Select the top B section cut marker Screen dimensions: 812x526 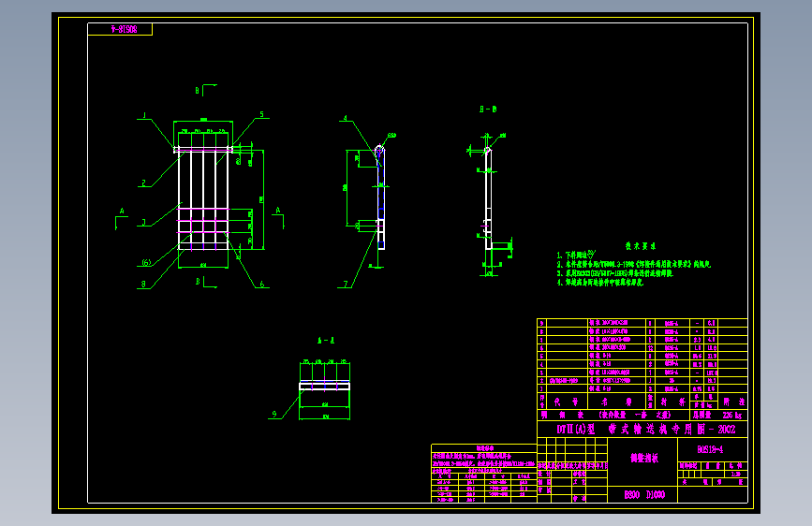click(205, 90)
